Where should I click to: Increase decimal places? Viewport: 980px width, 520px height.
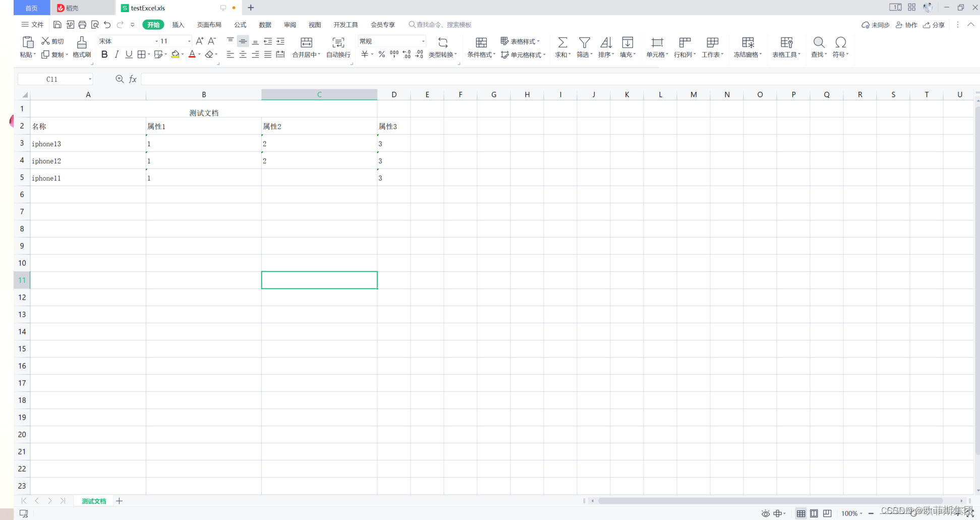[x=407, y=54]
